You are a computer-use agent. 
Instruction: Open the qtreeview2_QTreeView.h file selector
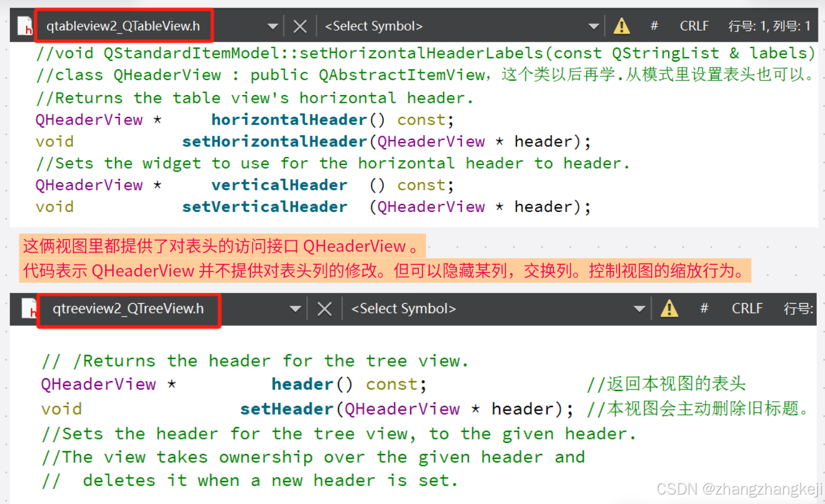click(129, 310)
